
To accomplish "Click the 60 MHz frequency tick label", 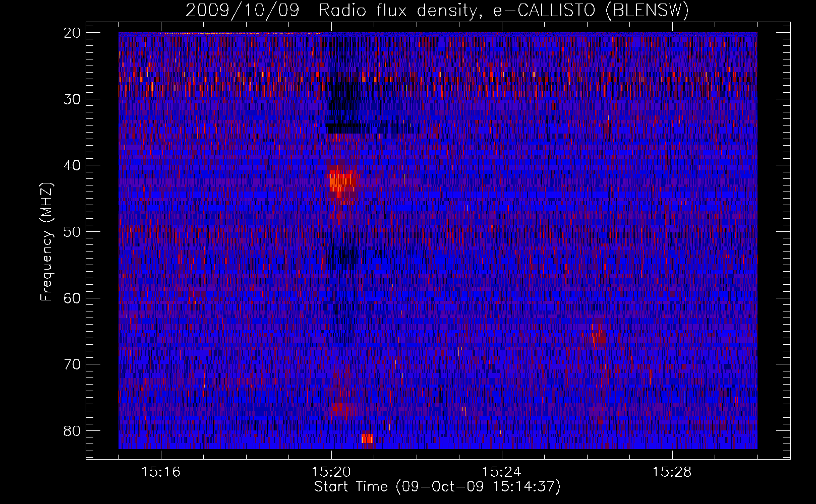I will (x=73, y=298).
